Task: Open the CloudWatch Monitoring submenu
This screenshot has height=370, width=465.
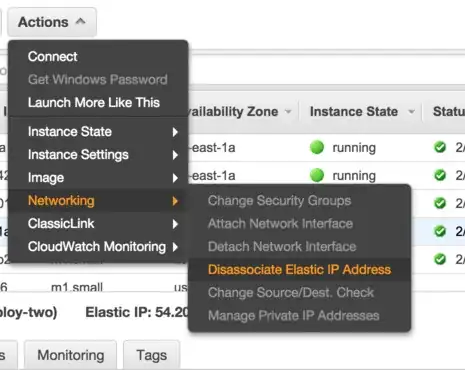Action: (98, 247)
